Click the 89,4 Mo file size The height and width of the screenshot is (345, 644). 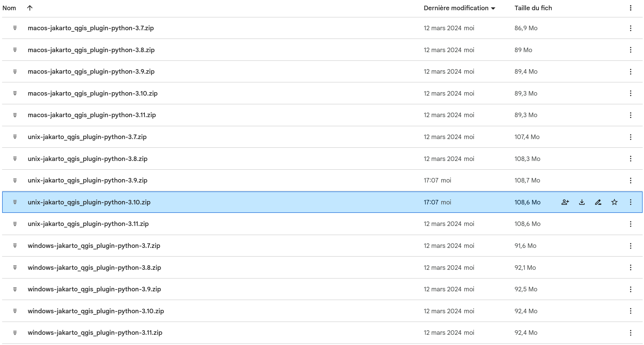pyautogui.click(x=526, y=71)
